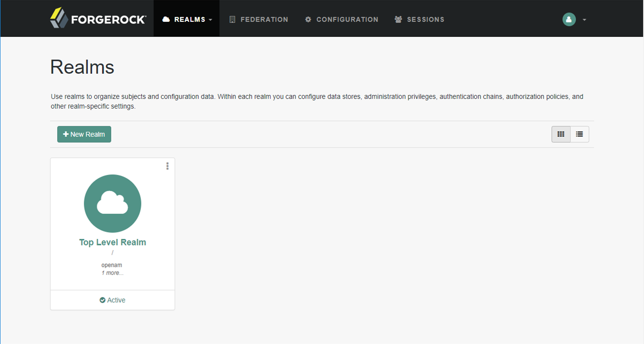The height and width of the screenshot is (344, 644).
Task: Click the Sessions users icon
Action: coord(398,19)
